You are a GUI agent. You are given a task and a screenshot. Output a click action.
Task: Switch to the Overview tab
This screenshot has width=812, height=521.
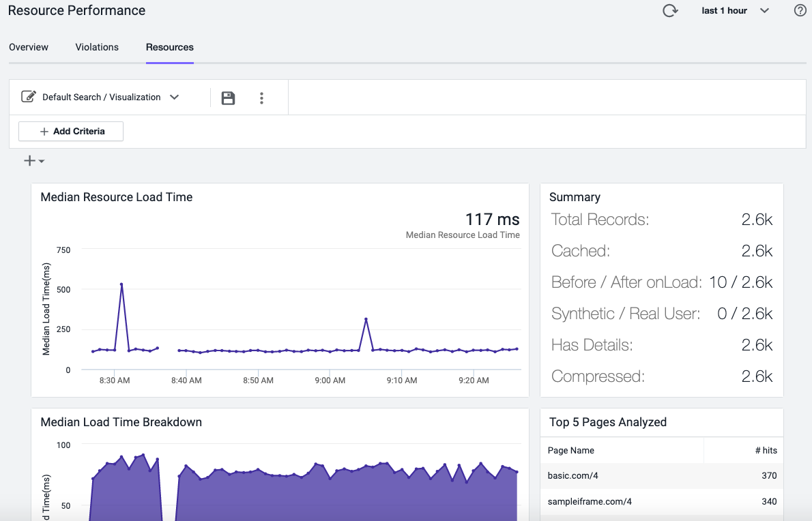(x=29, y=47)
